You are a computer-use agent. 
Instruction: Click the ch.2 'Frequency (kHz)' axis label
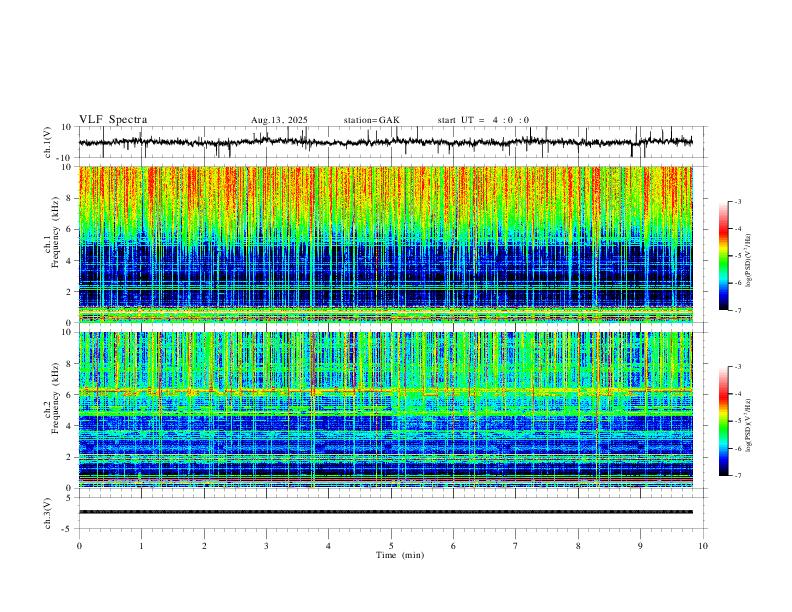tap(56, 398)
